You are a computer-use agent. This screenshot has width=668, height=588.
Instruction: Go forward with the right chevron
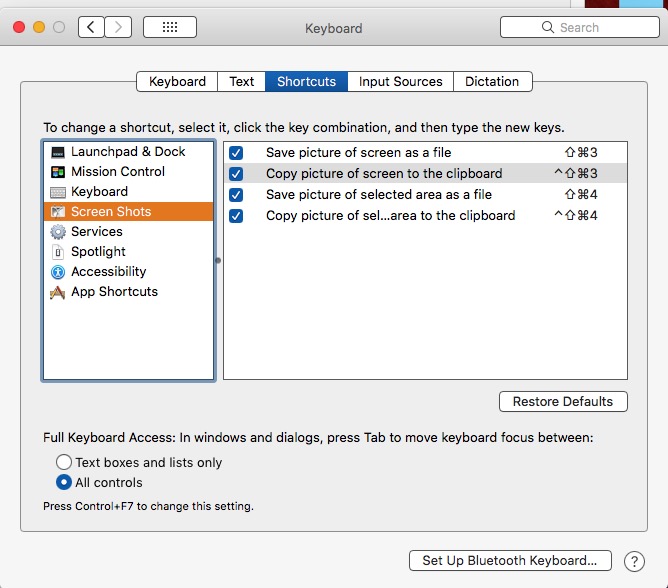pyautogui.click(x=118, y=27)
